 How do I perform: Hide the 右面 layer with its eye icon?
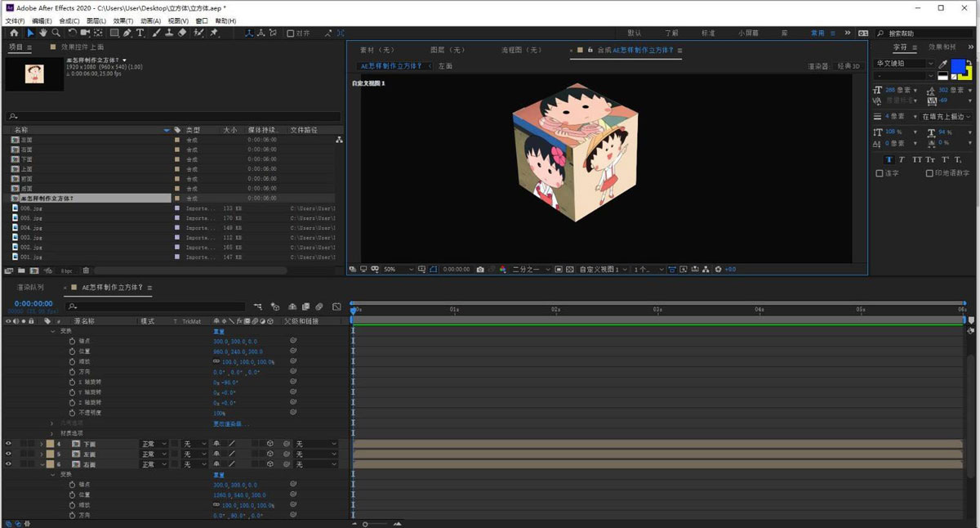pyautogui.click(x=9, y=464)
